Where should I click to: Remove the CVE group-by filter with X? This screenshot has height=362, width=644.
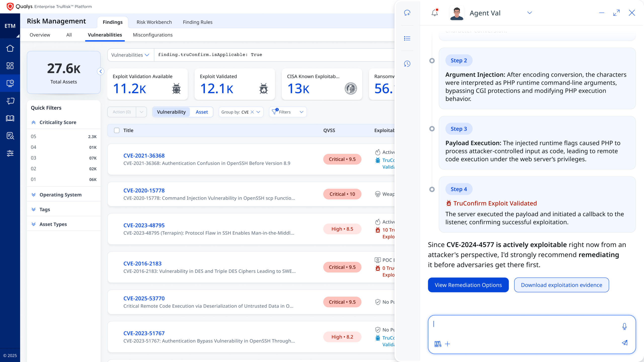click(x=252, y=112)
